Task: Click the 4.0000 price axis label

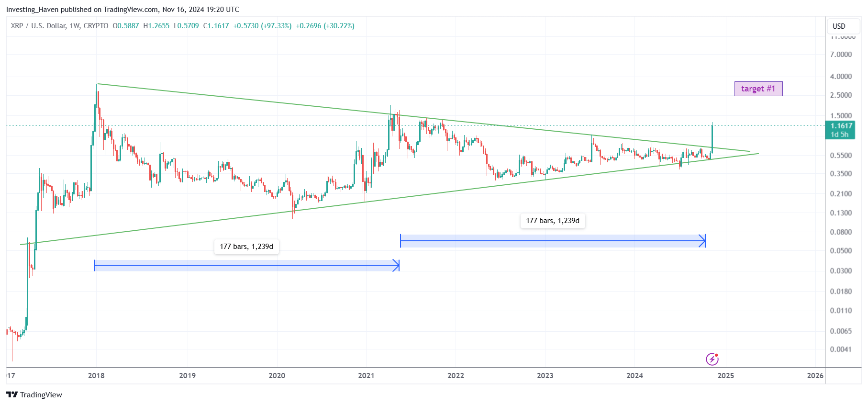Action: pos(841,77)
